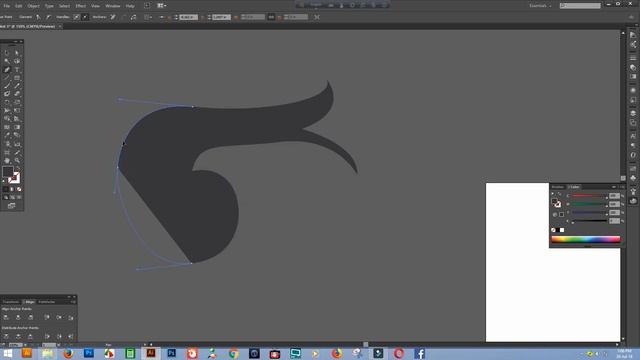
Task: Select the Selection tool in toolbox
Action: click(7, 53)
